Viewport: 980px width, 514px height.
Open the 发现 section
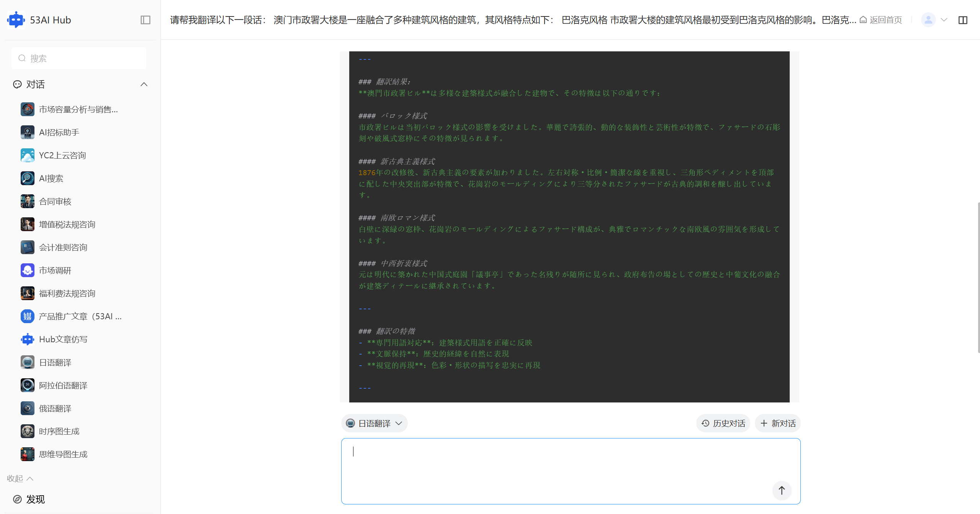pyautogui.click(x=35, y=499)
